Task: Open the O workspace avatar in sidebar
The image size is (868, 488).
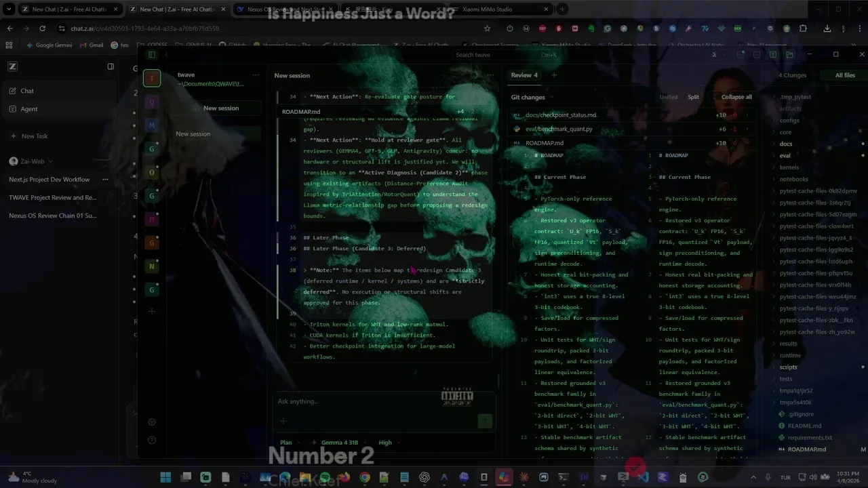Action: click(152, 172)
